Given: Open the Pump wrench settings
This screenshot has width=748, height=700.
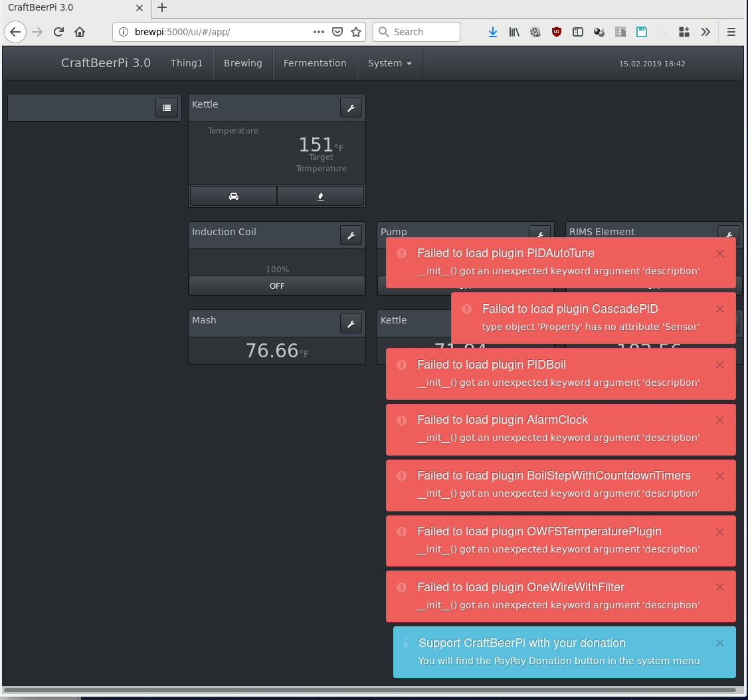Looking at the screenshot, I should [x=540, y=233].
